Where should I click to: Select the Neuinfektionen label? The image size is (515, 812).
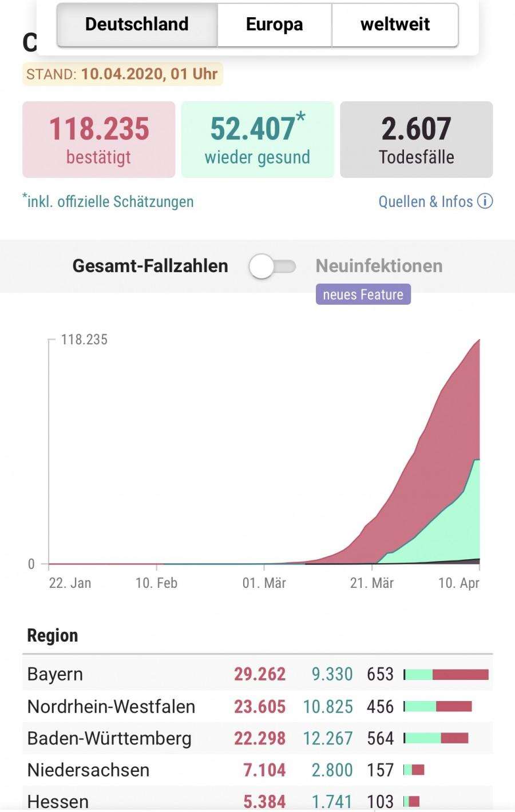tap(379, 266)
